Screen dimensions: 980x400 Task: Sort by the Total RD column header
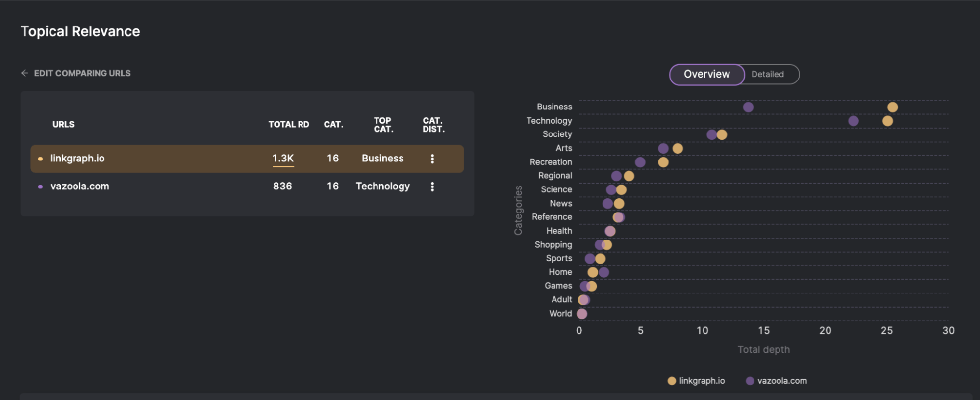pyautogui.click(x=289, y=125)
